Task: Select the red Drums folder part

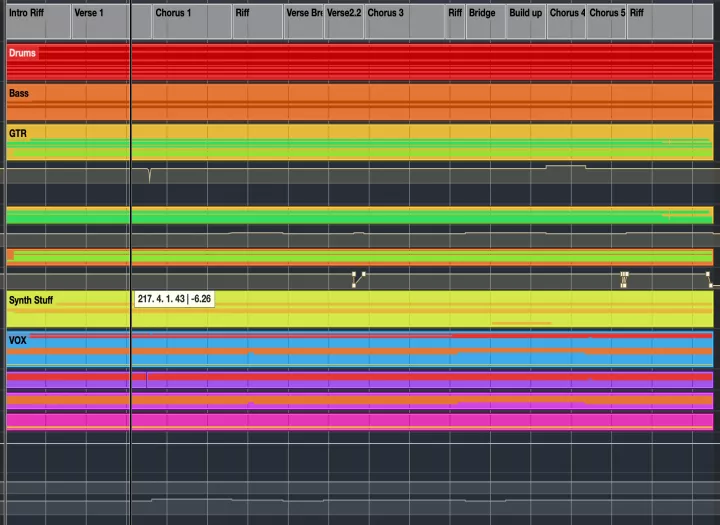Action: (360, 62)
